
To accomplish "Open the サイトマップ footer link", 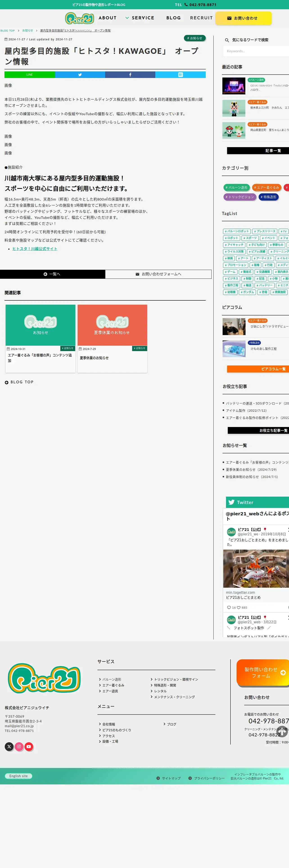I will pyautogui.click(x=171, y=778).
